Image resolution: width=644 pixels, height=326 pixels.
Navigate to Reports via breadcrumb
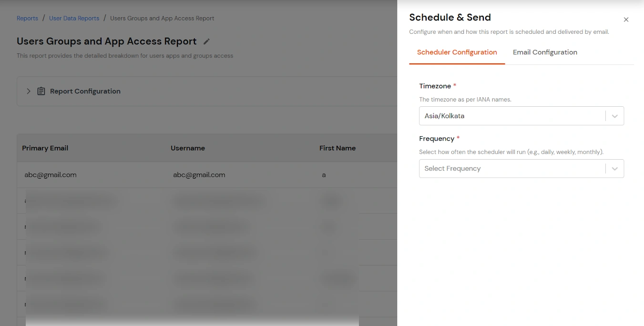(x=27, y=18)
